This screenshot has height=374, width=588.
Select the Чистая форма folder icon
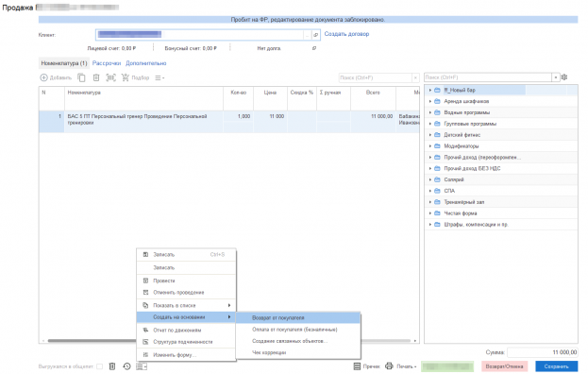coord(437,213)
